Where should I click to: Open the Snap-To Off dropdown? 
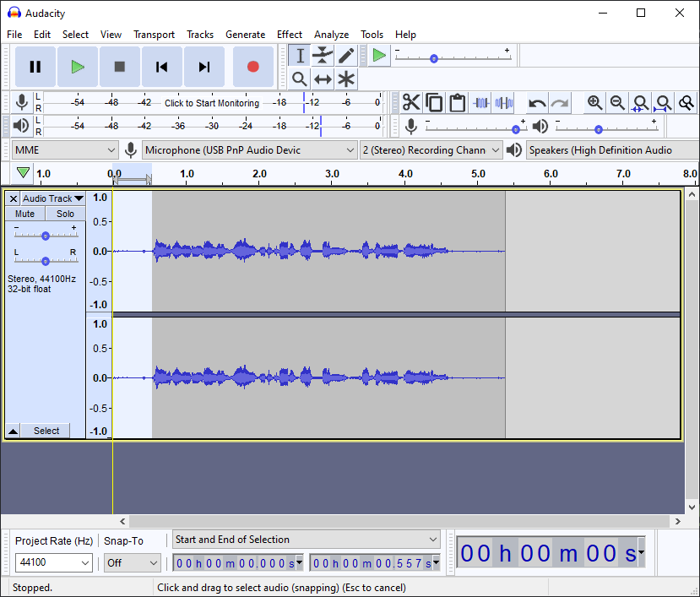pyautogui.click(x=133, y=562)
